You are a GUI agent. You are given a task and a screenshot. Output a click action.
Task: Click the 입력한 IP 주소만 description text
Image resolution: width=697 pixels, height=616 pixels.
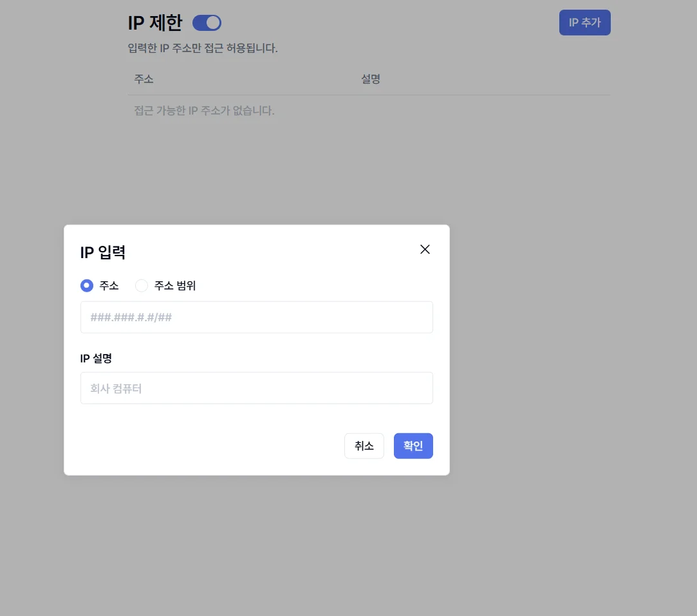pos(203,48)
